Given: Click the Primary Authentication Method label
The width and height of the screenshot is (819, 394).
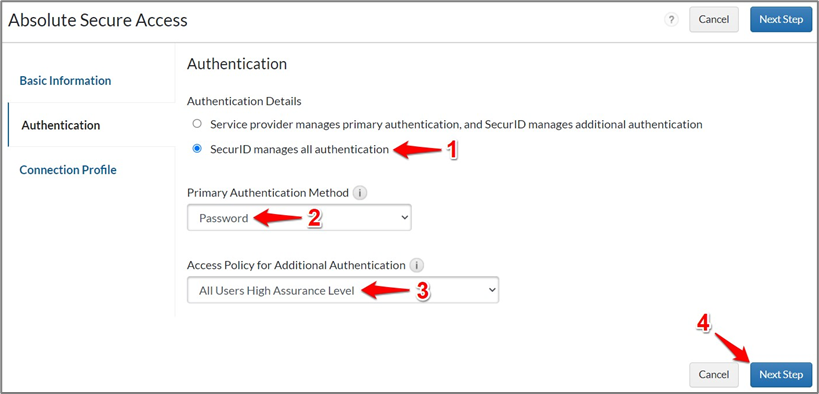Looking at the screenshot, I should 267,193.
